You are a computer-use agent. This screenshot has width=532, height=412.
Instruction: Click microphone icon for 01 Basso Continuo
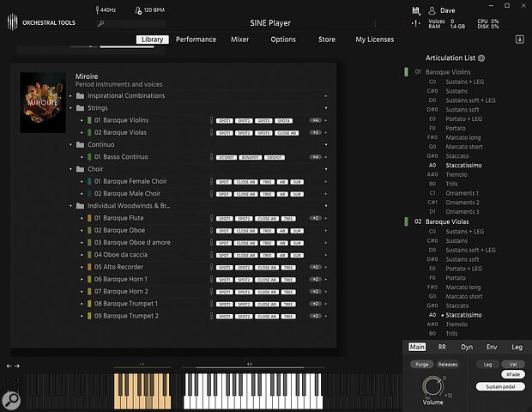click(211, 157)
